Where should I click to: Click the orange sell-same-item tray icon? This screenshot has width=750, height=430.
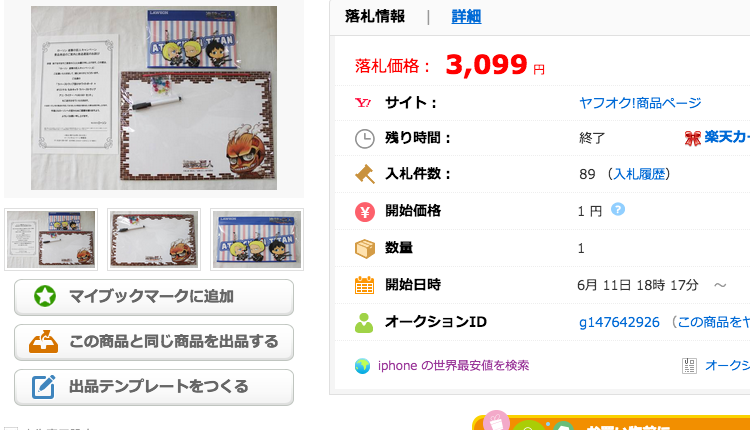(44, 342)
